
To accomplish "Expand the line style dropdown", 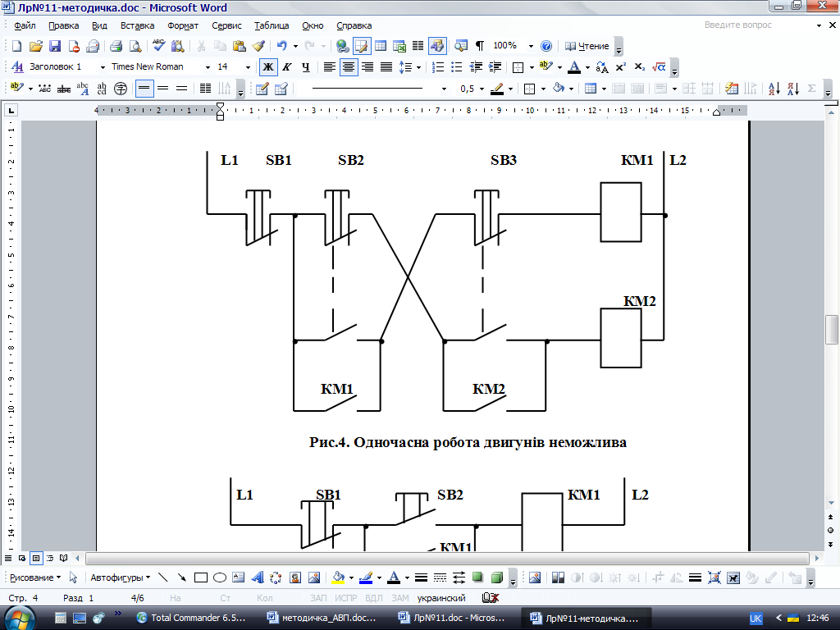I will [x=444, y=89].
